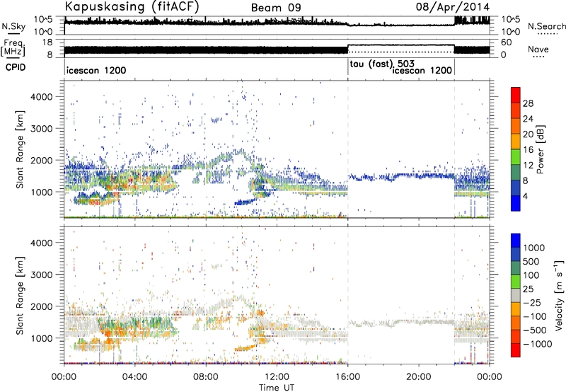Click the 'CPID' row label
566x392 pixels.
[x=16, y=67]
